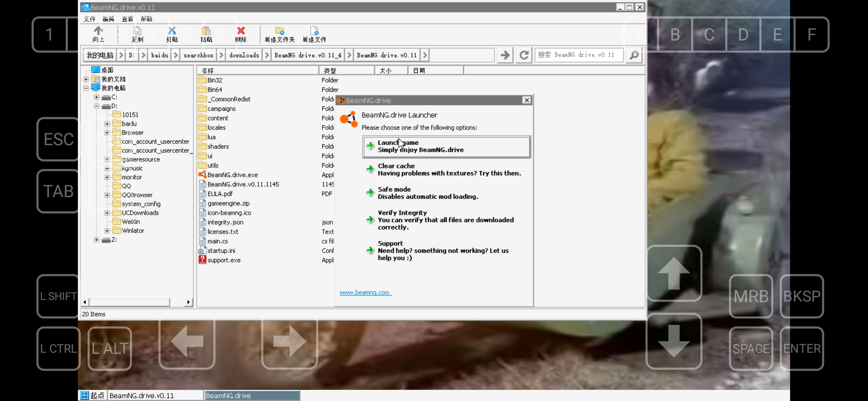This screenshot has width=868, height=401.
Task: Open the www.beamng.com link
Action: (x=365, y=293)
